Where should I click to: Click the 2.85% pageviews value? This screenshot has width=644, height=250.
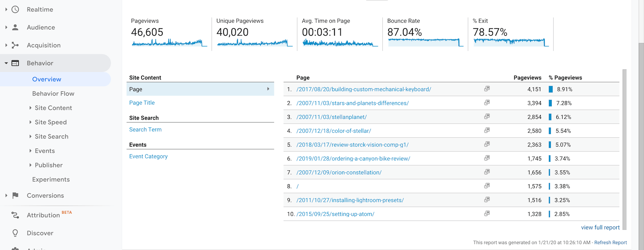[562, 214]
